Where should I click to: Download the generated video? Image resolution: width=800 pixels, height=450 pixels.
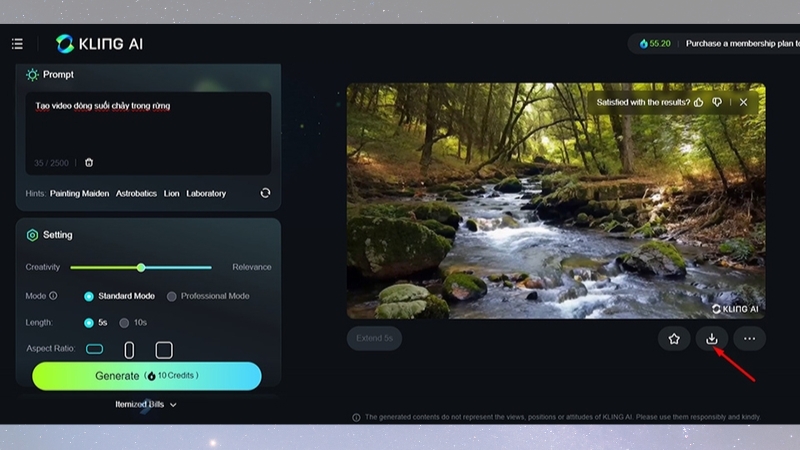(x=712, y=339)
